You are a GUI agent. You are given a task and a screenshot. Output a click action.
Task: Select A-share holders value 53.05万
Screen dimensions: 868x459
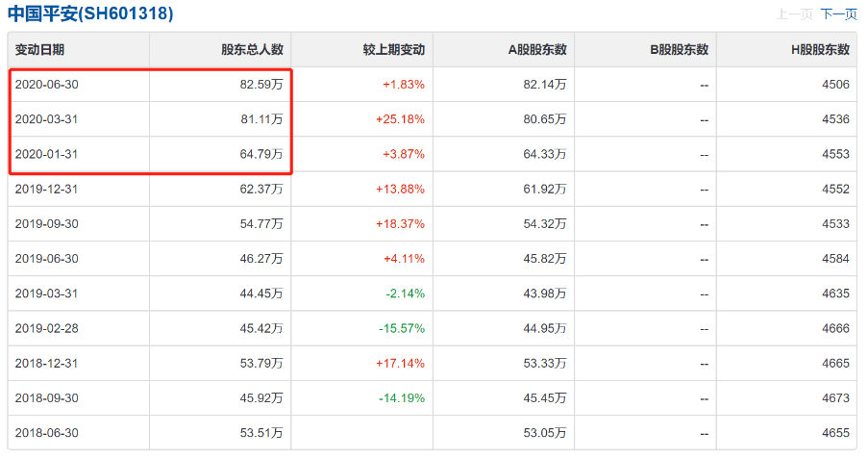545,433
